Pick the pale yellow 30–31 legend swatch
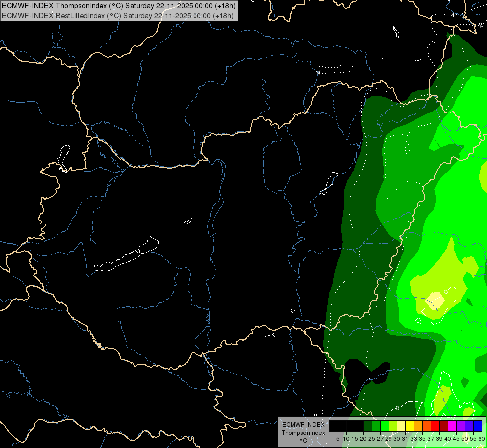 click(x=401, y=426)
